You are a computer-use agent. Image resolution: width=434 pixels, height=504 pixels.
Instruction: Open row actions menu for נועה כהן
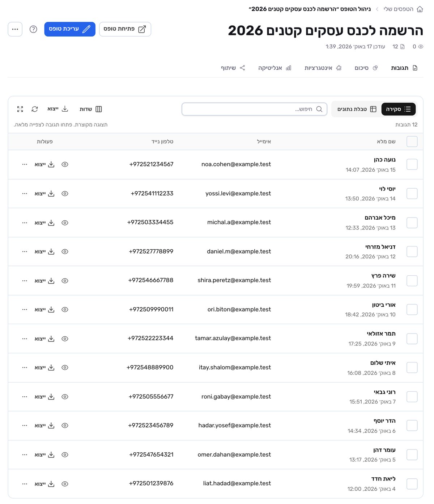point(25,164)
